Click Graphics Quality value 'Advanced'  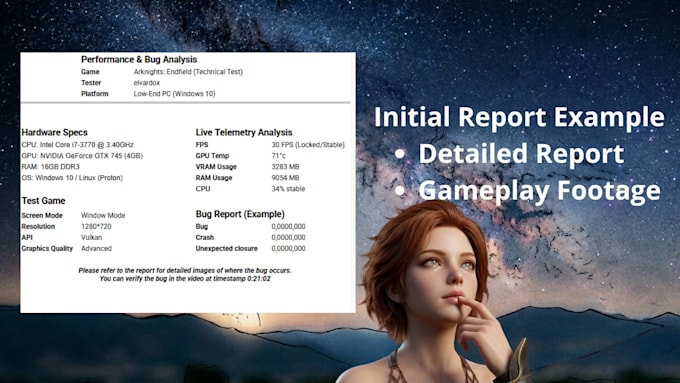[x=96, y=248]
